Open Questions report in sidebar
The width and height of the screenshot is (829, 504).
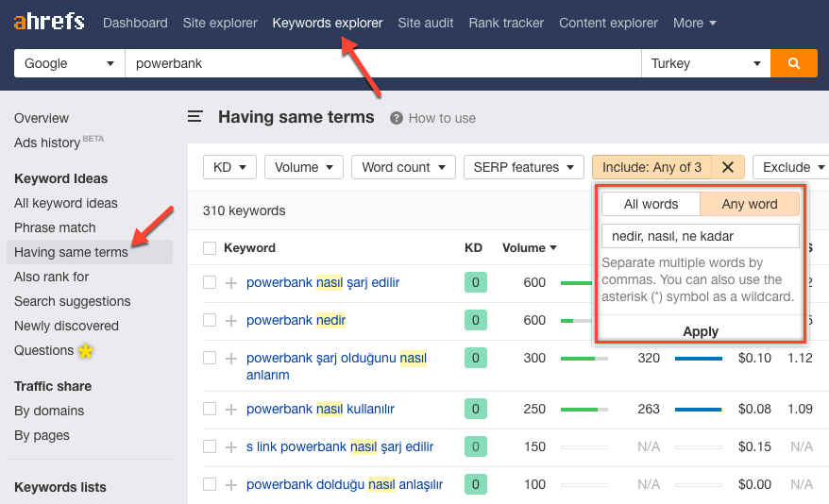tap(43, 350)
